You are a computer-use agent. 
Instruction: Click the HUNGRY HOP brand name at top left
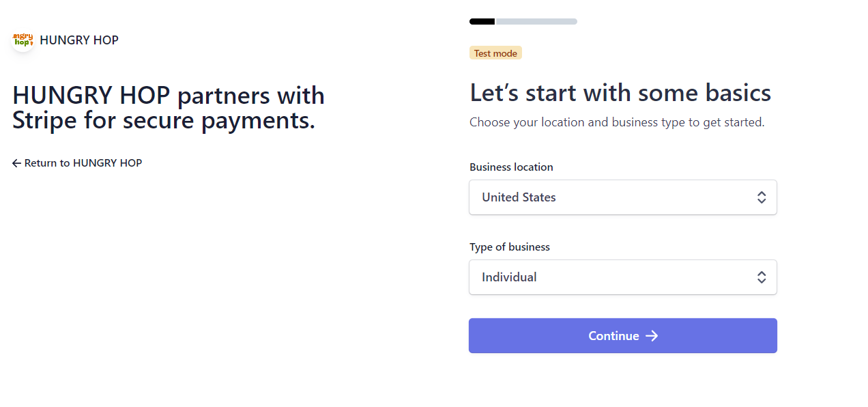[79, 40]
